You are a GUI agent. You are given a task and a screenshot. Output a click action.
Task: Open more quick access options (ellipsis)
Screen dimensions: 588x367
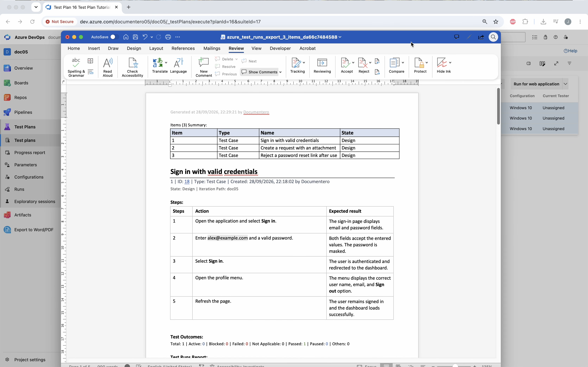click(178, 37)
